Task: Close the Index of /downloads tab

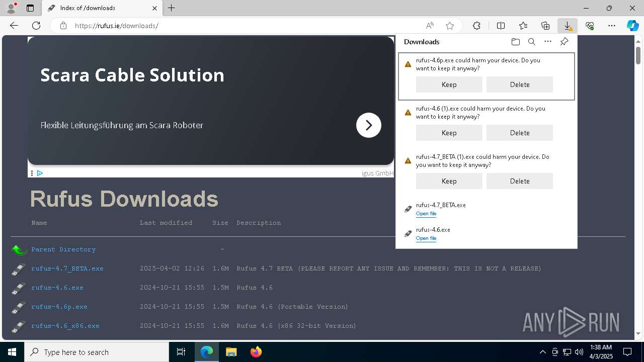Action: [154, 8]
